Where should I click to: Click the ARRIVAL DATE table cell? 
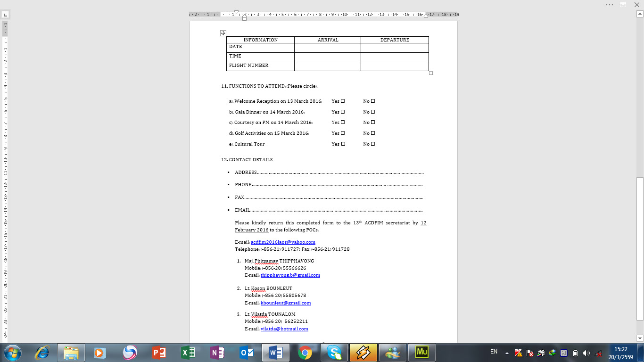pyautogui.click(x=328, y=48)
